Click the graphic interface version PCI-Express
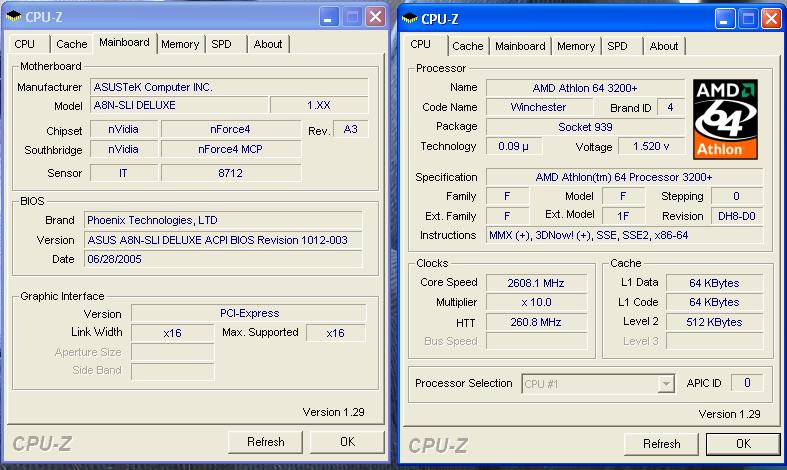787x470 pixels. [x=249, y=313]
